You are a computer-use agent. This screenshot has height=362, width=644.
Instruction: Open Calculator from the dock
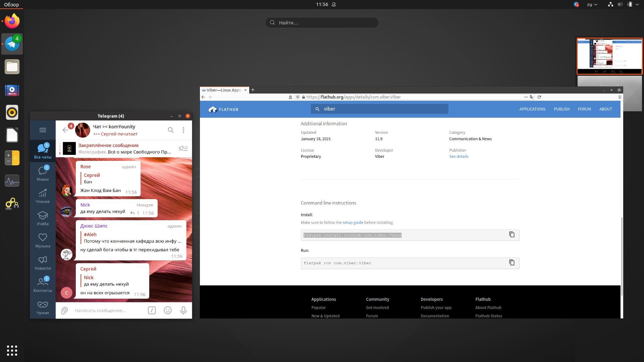click(12, 158)
